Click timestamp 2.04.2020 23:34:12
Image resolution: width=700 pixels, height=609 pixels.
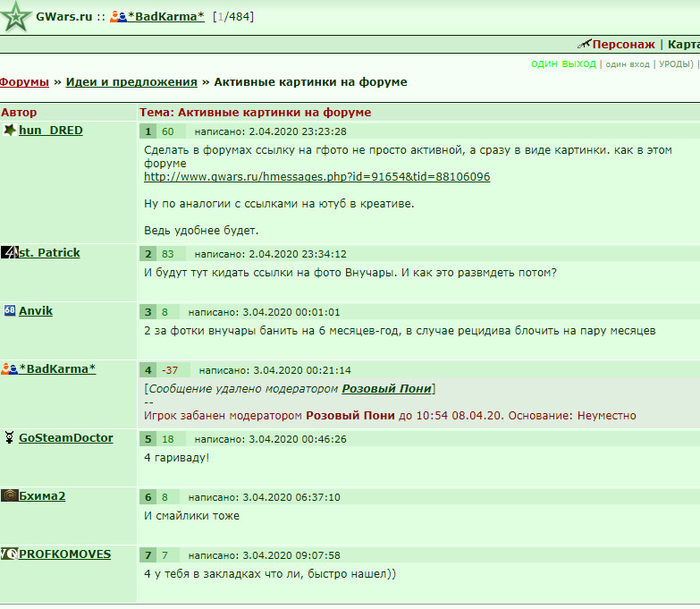(x=298, y=254)
